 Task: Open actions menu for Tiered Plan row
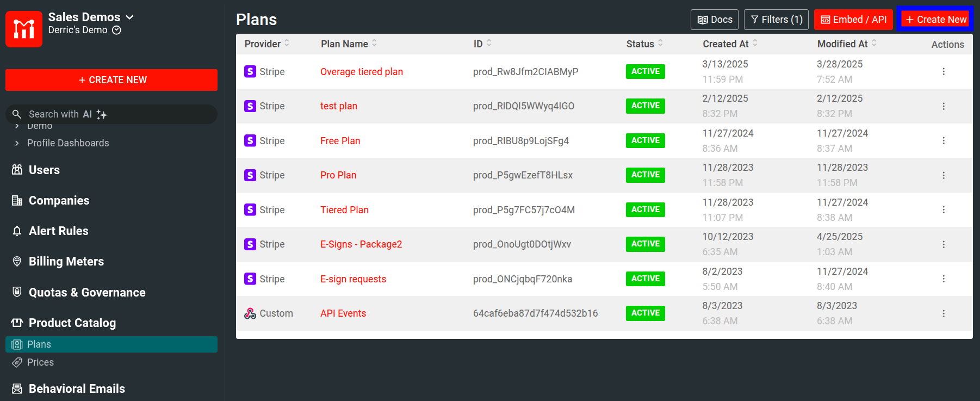coord(944,210)
